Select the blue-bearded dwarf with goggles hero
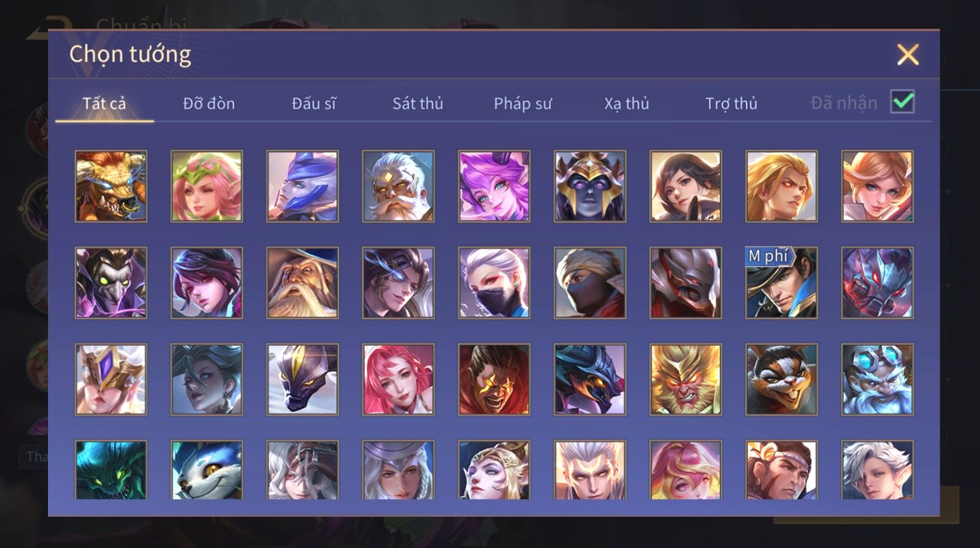This screenshot has width=980, height=548. (x=877, y=380)
